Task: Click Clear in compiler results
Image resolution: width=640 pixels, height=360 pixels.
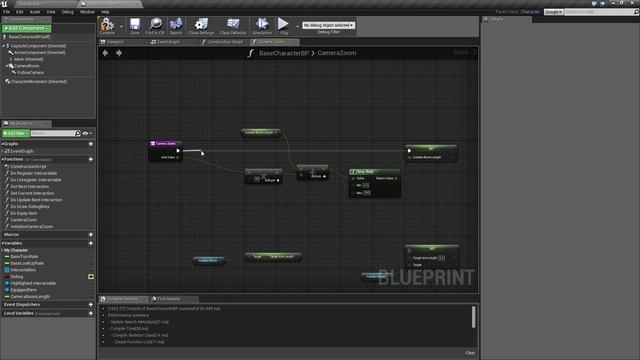Action: (470, 353)
